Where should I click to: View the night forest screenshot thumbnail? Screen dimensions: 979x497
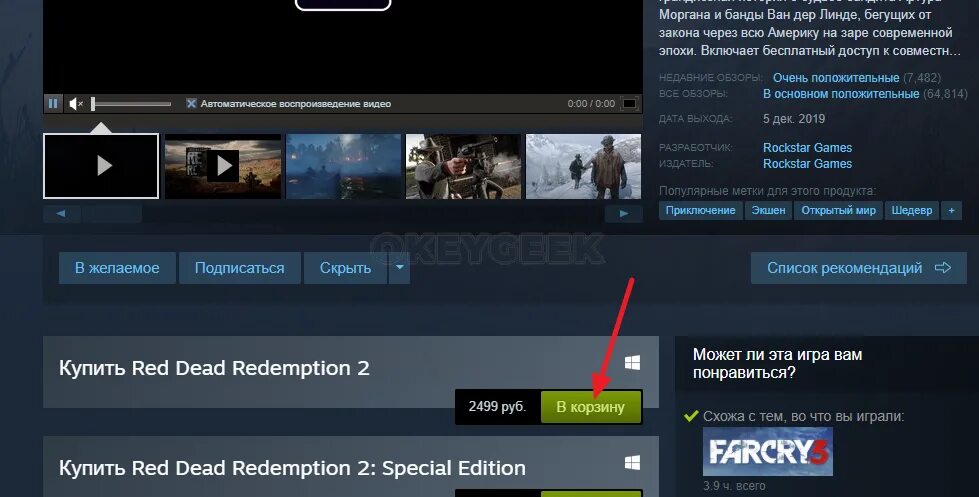tap(343, 166)
